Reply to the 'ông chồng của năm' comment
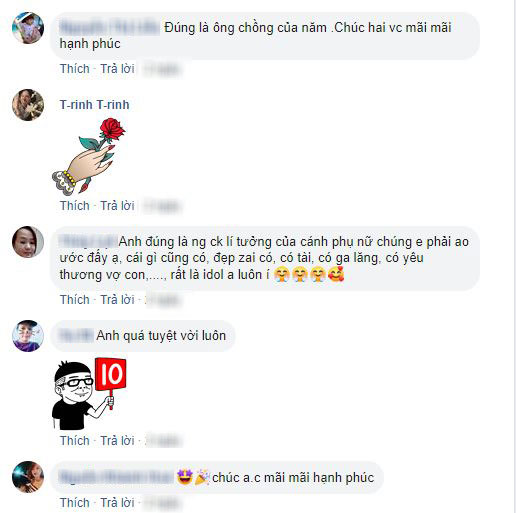Viewport: 516px width, 513px height. pos(117,69)
